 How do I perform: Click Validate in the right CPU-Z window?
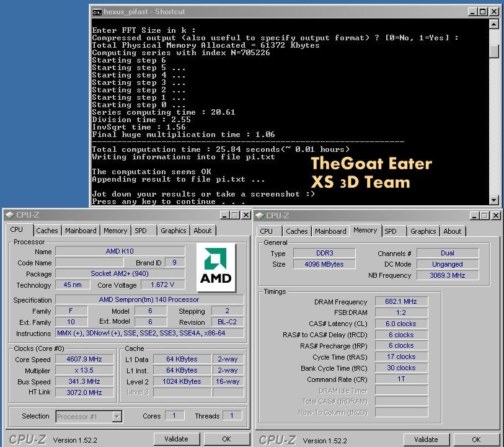(x=427, y=440)
